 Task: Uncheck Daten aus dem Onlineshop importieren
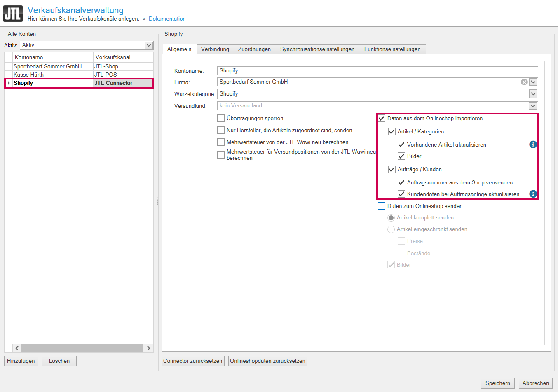(382, 118)
